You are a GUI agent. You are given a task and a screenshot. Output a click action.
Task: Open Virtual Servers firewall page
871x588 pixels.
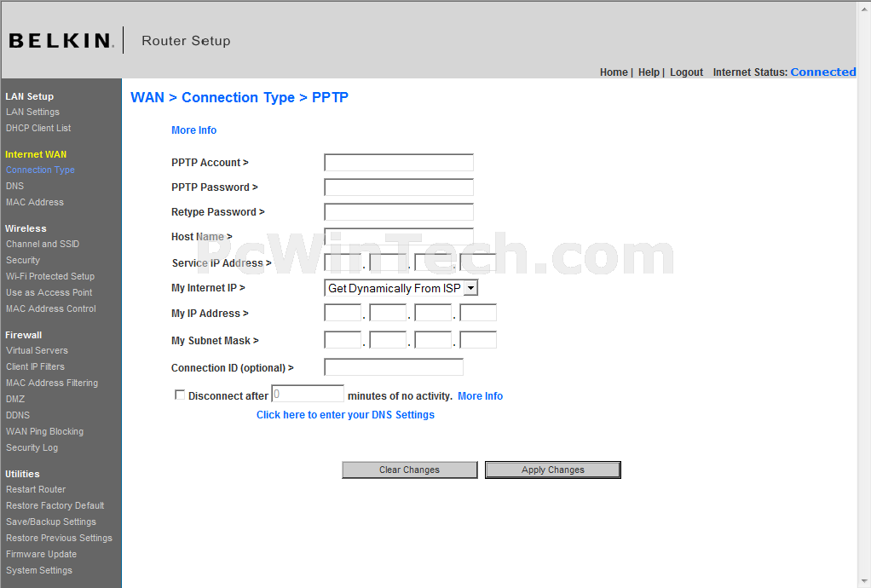point(37,351)
